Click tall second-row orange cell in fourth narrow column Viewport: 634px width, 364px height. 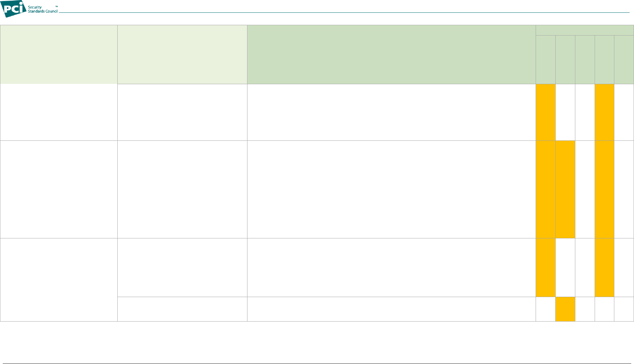click(x=605, y=189)
